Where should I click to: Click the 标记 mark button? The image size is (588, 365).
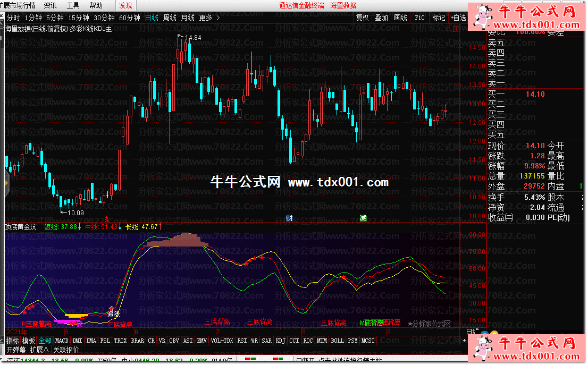tap(439, 18)
